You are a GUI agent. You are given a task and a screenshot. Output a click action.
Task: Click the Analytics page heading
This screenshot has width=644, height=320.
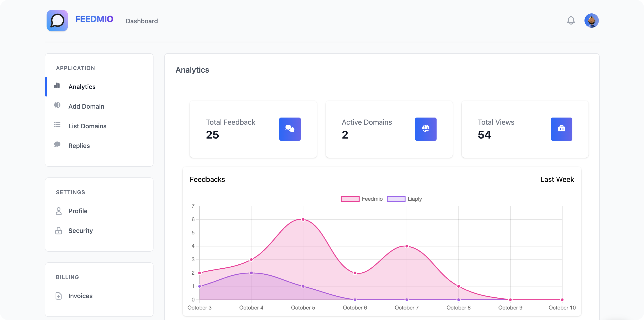192,70
